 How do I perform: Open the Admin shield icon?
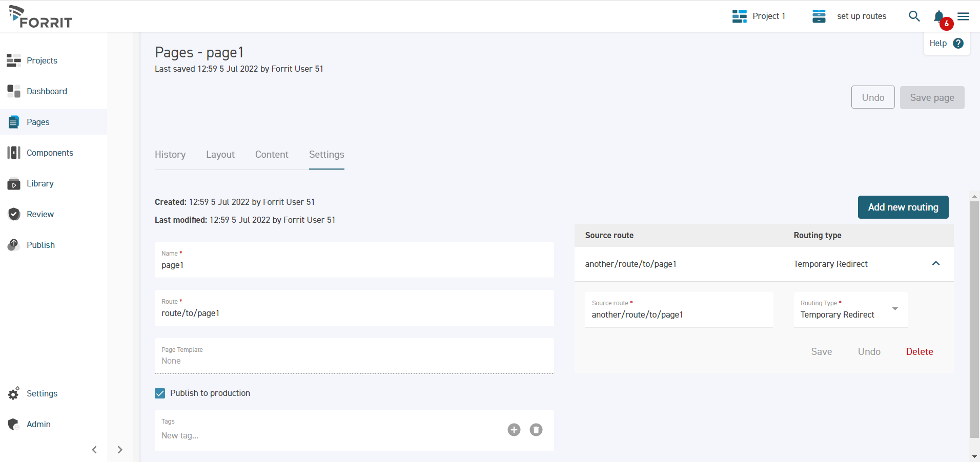point(14,424)
